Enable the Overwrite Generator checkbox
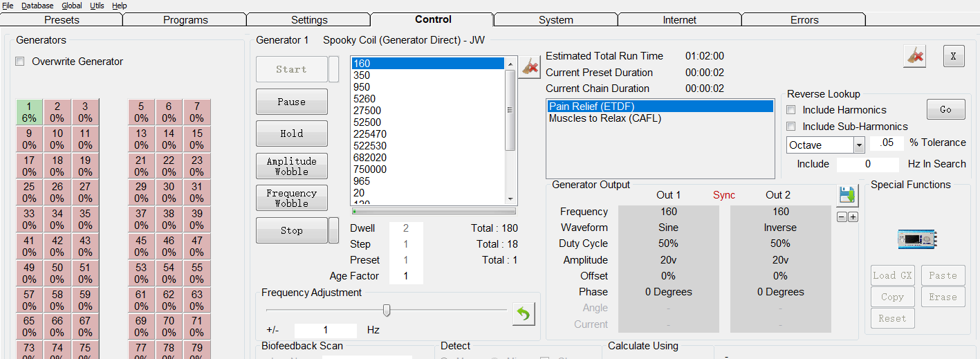Viewport: 980px width, 359px height. coord(21,62)
